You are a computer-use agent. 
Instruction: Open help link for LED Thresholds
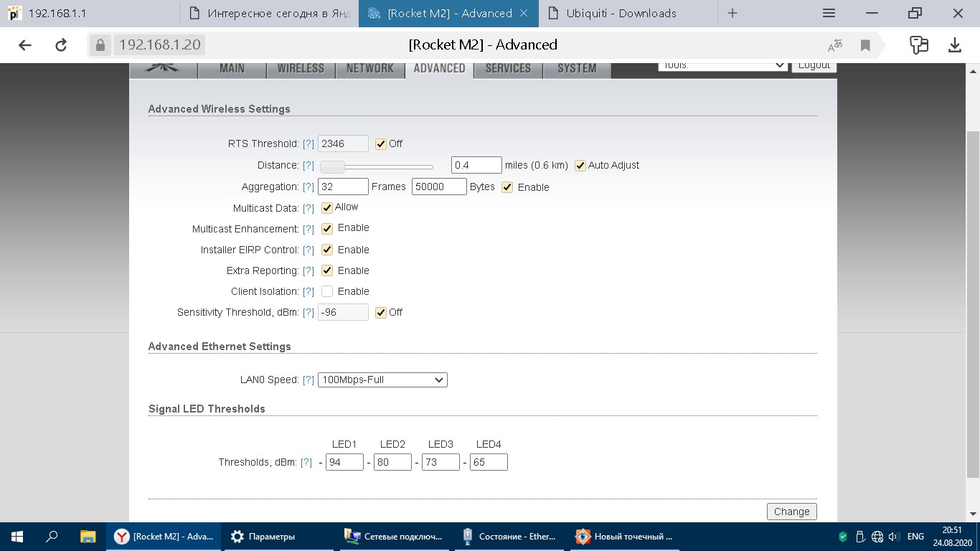pyautogui.click(x=306, y=462)
